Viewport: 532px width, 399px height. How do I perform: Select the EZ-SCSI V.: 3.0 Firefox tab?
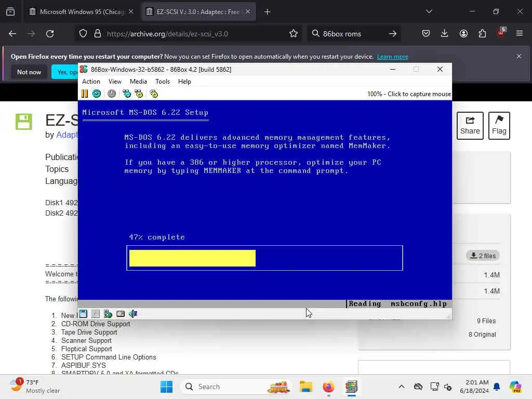coord(198,12)
